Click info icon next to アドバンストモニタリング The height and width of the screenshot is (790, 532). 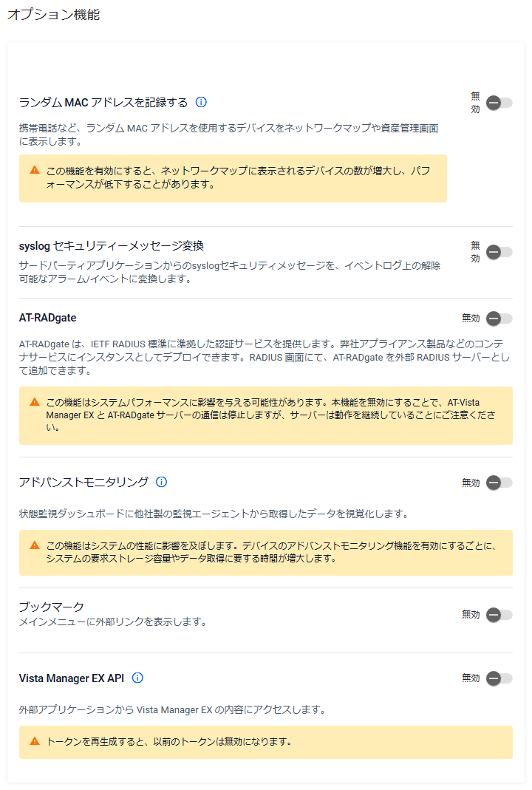pos(161,482)
